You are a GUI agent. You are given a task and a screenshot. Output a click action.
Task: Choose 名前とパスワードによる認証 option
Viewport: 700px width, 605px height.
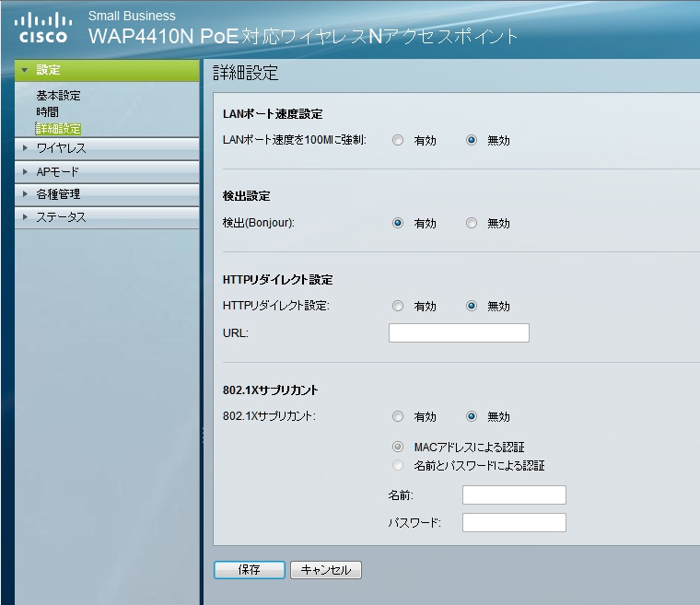tap(397, 465)
